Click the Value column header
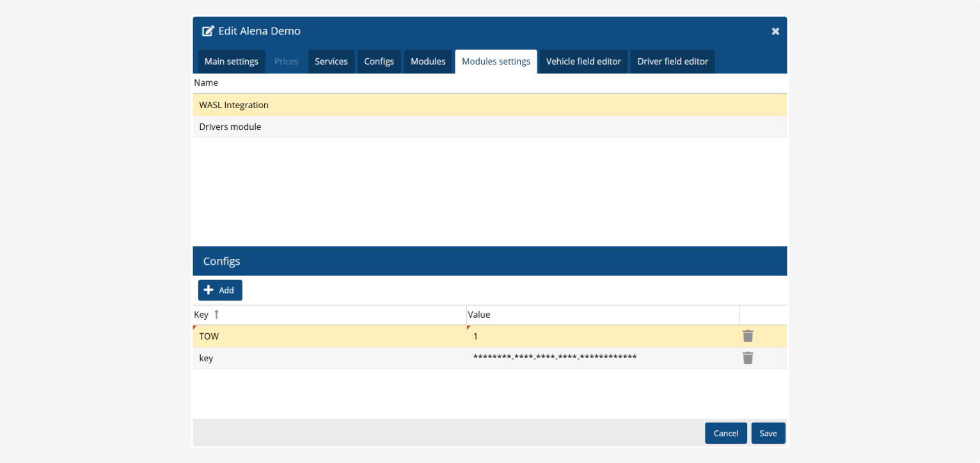 click(x=478, y=315)
